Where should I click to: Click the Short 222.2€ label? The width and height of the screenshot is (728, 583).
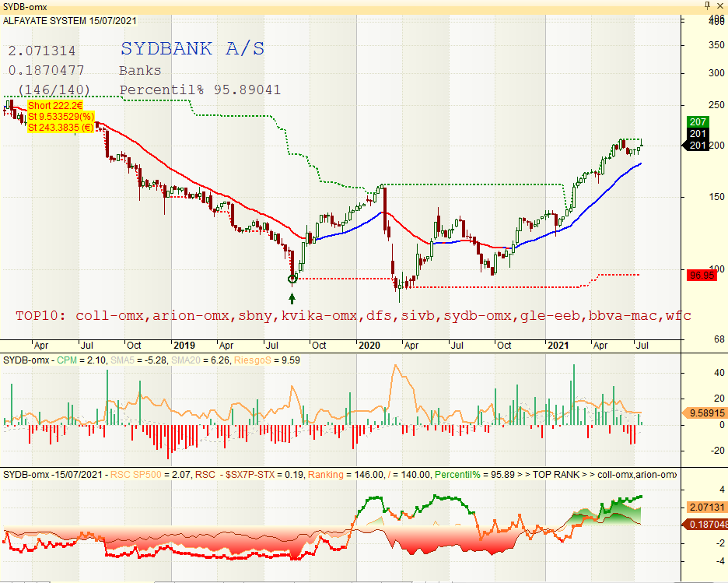55,106
